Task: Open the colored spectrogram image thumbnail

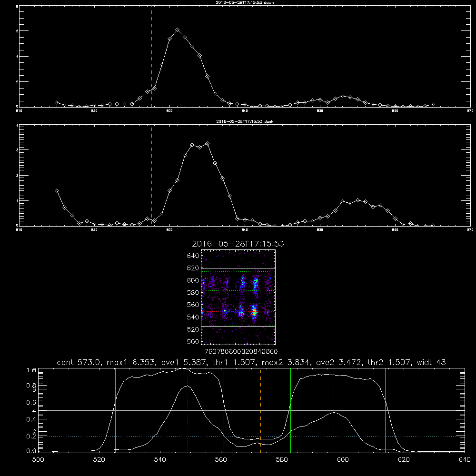Action: [238, 297]
